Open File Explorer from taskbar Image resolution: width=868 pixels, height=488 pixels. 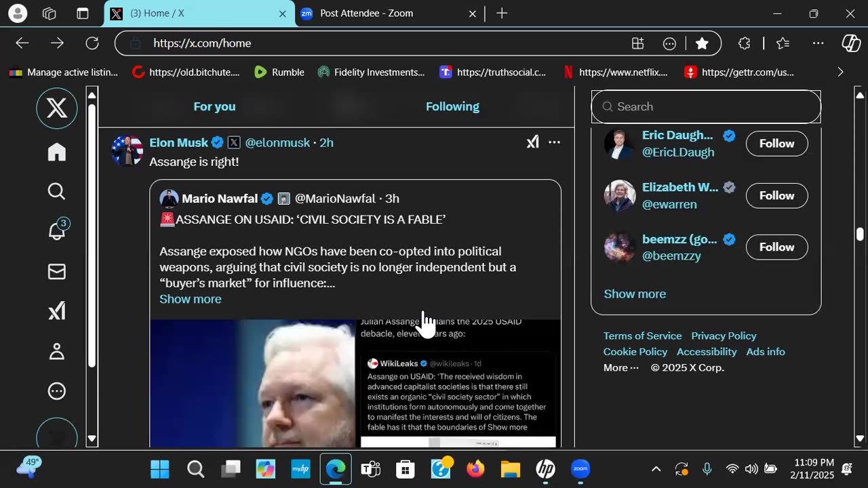(511, 469)
